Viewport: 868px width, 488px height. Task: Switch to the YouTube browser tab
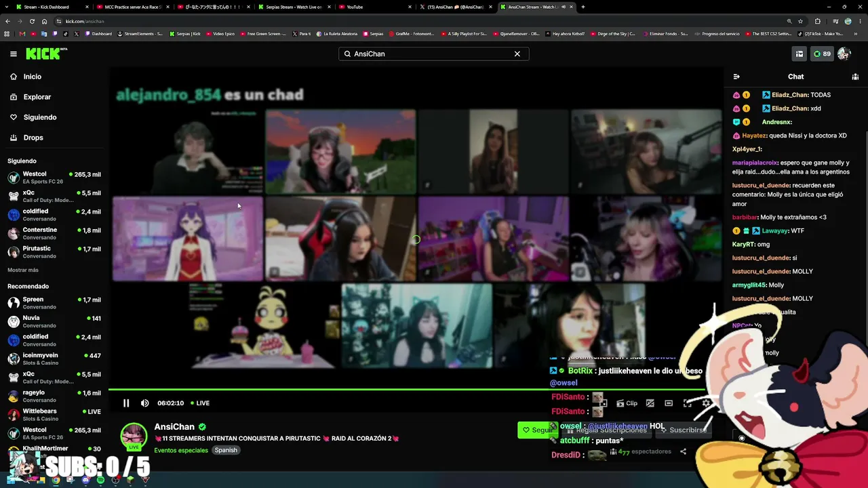(x=374, y=7)
